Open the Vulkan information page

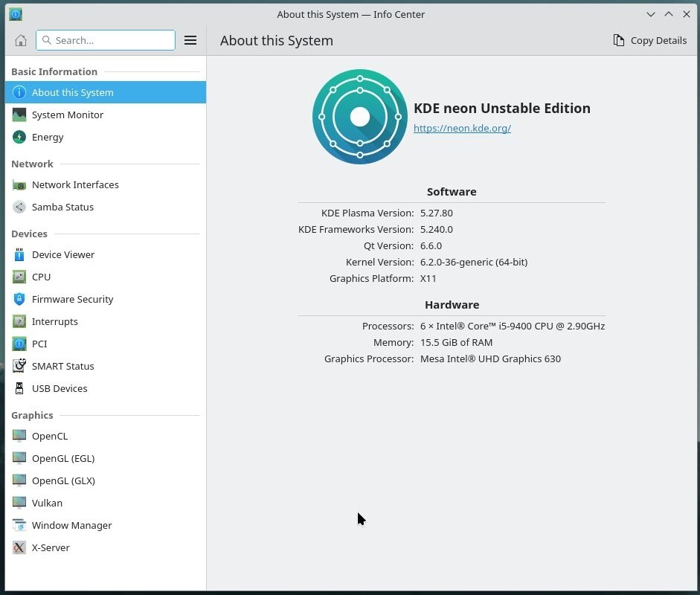47,503
